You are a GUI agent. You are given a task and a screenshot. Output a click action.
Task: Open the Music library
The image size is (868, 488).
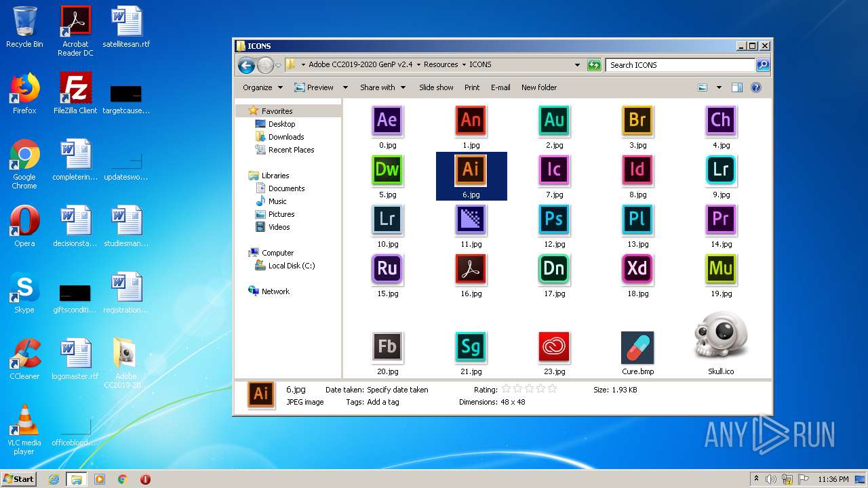(277, 201)
